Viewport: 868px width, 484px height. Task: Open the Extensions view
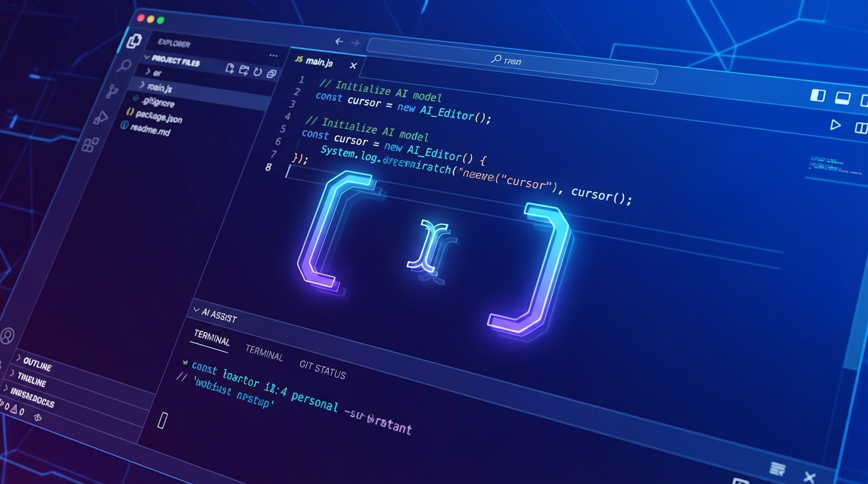click(90, 144)
